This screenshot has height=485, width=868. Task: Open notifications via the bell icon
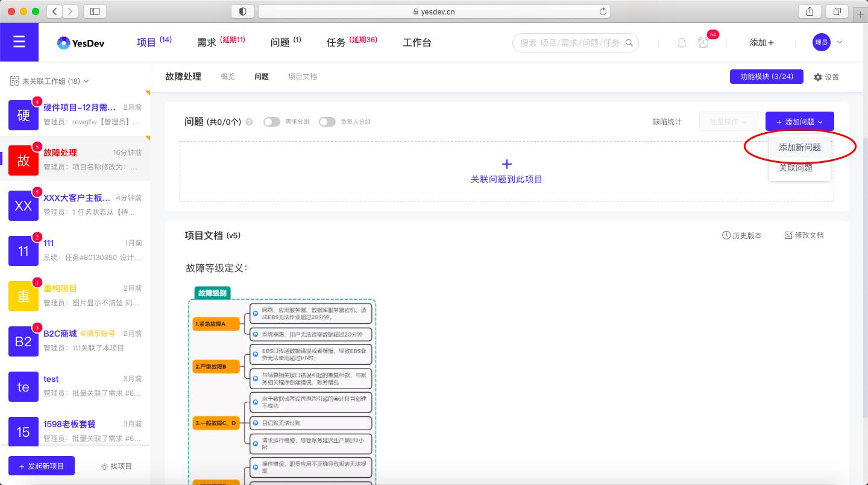[x=681, y=42]
